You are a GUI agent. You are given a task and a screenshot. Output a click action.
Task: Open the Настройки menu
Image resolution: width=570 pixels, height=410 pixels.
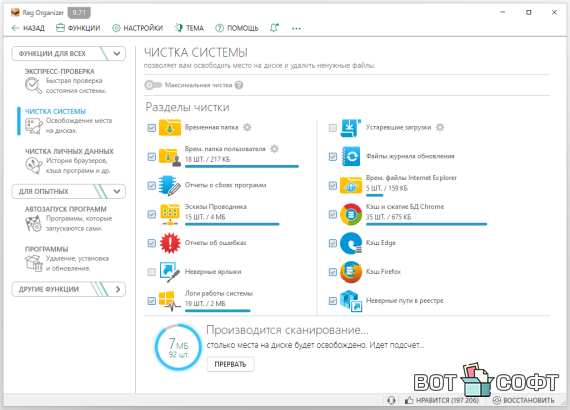pos(137,28)
